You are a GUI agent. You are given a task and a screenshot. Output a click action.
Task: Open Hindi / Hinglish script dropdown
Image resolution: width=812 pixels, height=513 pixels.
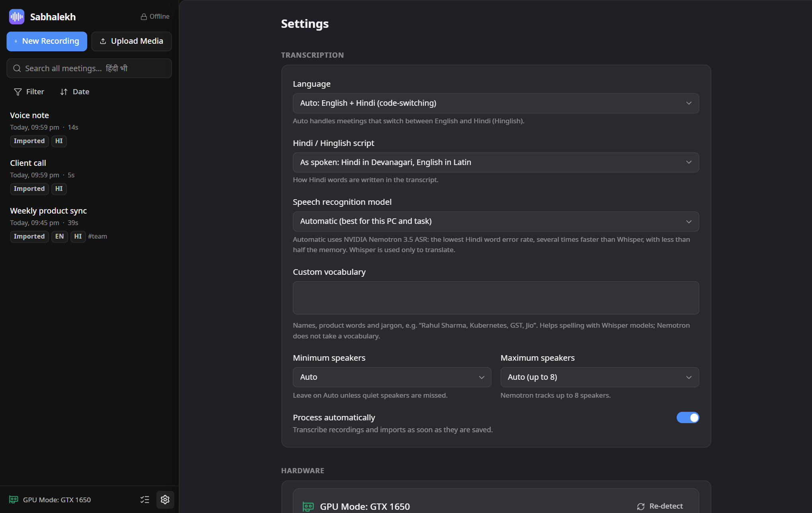tap(496, 162)
